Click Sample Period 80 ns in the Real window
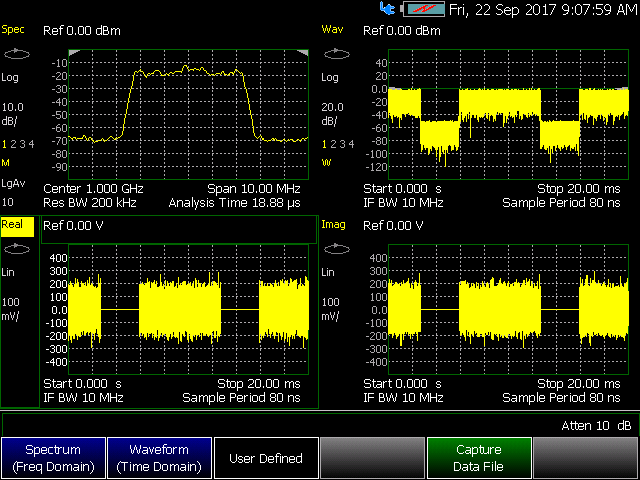 (x=242, y=398)
